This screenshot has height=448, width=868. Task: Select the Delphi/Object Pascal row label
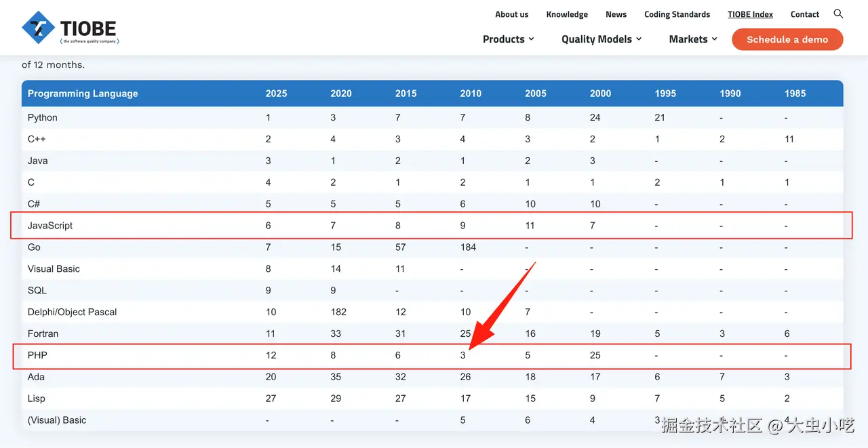pyautogui.click(x=73, y=312)
